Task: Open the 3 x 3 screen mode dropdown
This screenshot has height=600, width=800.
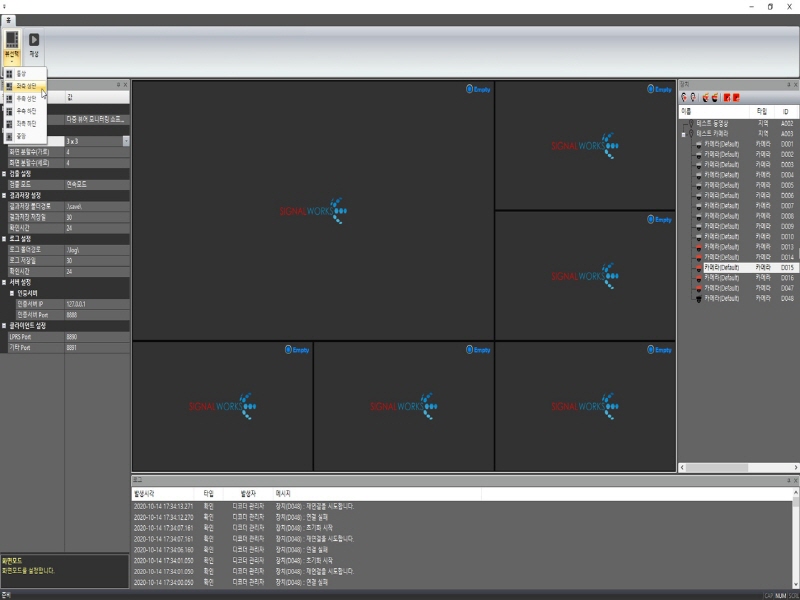Action: (x=126, y=141)
